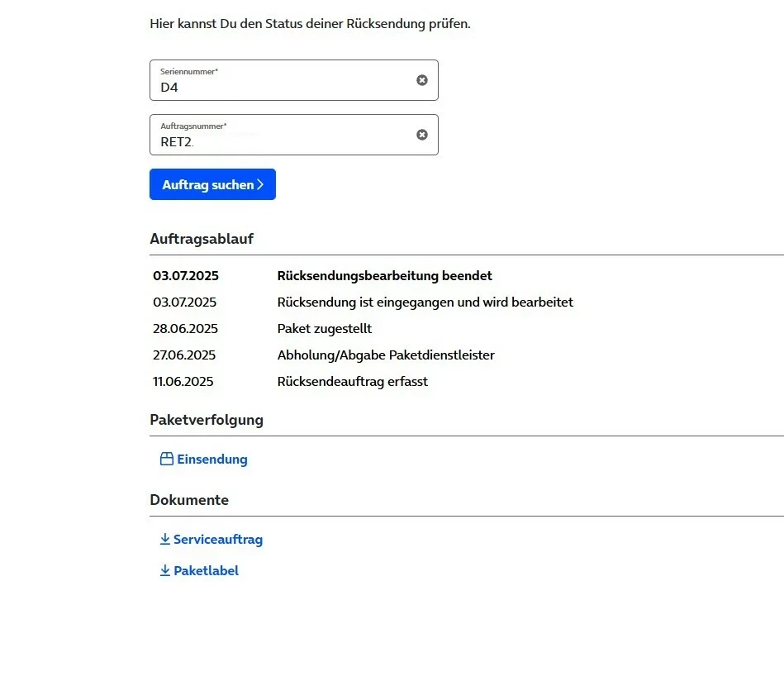The height and width of the screenshot is (681, 784).
Task: Click the chevron arrow in Auftrag suchen
Action: pos(260,185)
